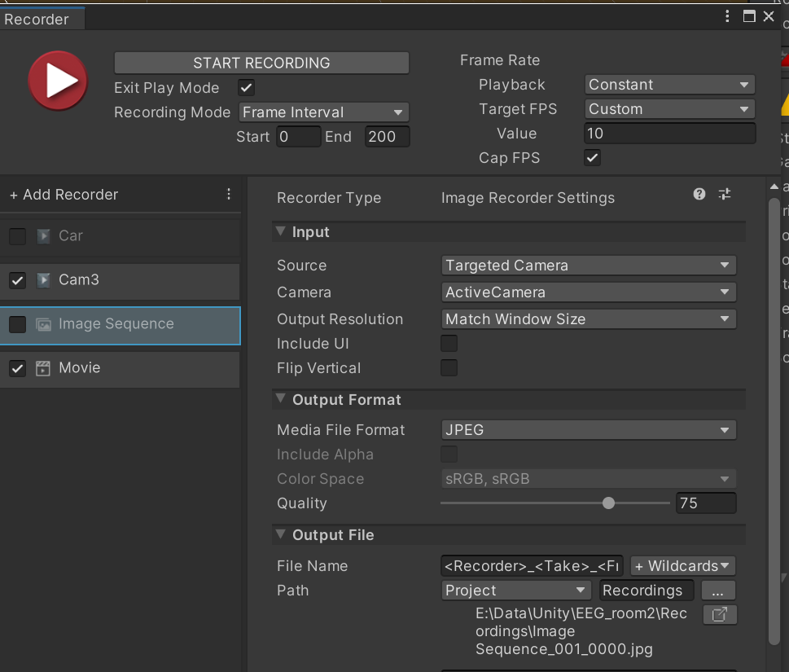Click the Recordings folder path field
The height and width of the screenshot is (672, 789).
click(x=647, y=591)
